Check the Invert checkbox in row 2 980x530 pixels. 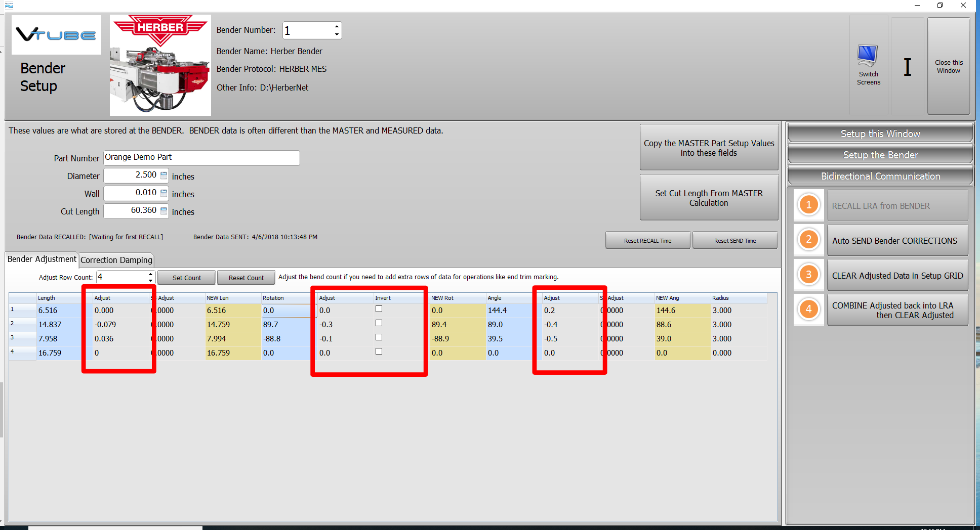coord(379,323)
